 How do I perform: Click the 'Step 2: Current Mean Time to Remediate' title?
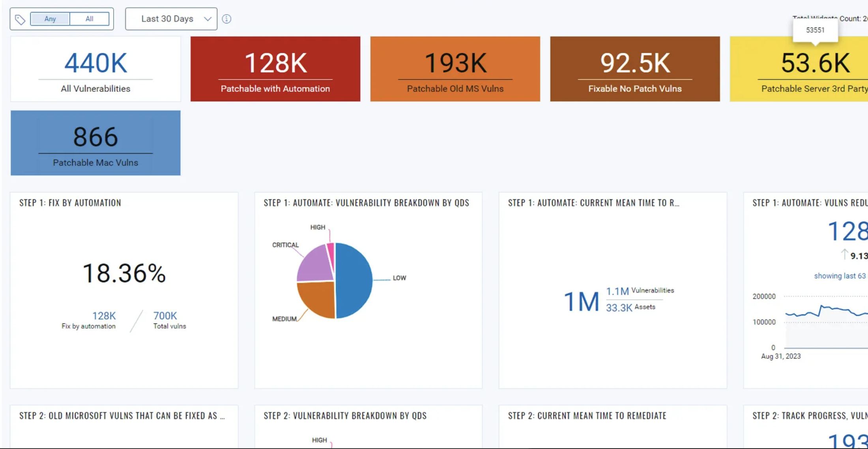pyautogui.click(x=587, y=416)
